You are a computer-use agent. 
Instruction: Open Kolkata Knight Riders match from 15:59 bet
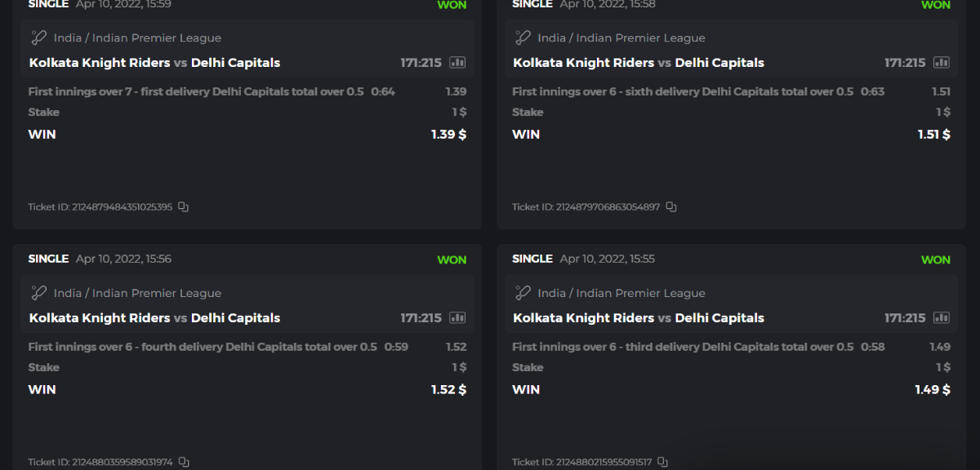click(x=100, y=63)
